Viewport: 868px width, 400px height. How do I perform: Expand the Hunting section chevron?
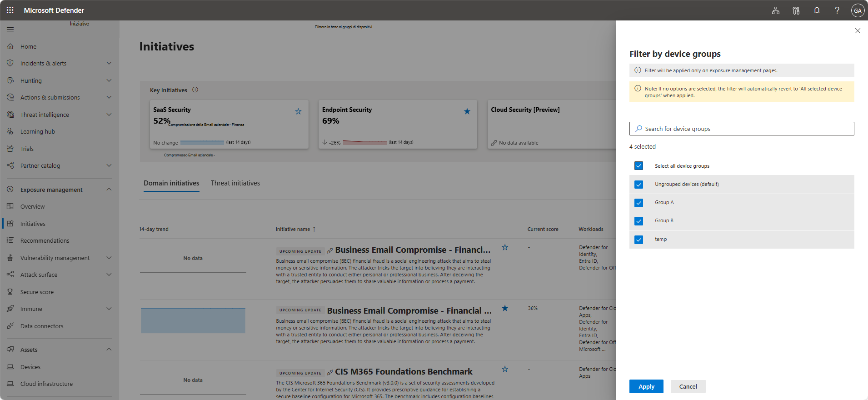tap(109, 80)
